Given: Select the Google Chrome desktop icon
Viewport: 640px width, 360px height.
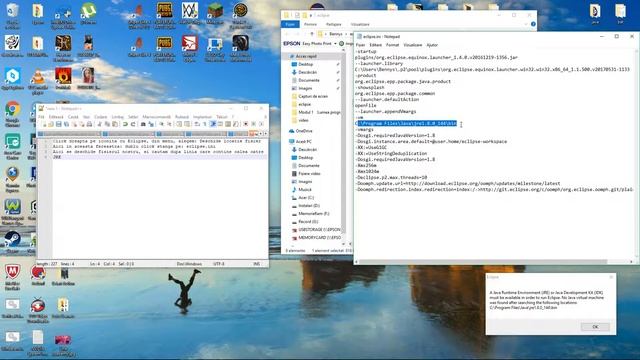Looking at the screenshot, I should pos(13,113).
